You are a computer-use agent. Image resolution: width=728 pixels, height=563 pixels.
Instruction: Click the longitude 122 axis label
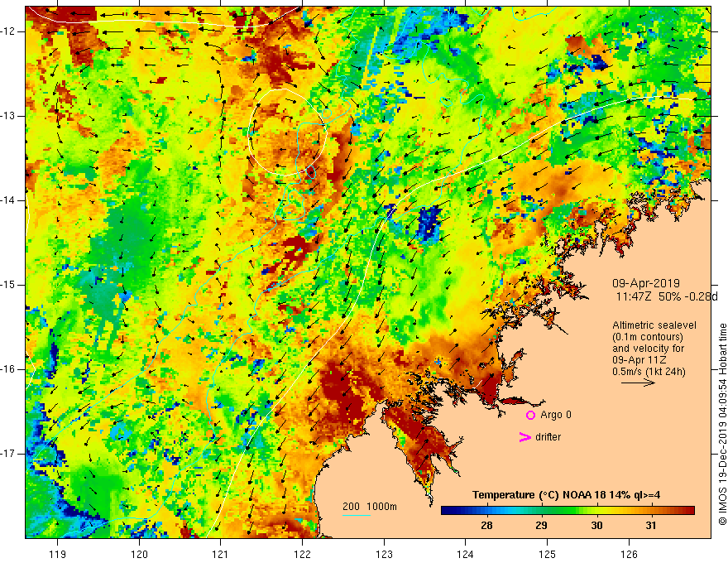[302, 554]
